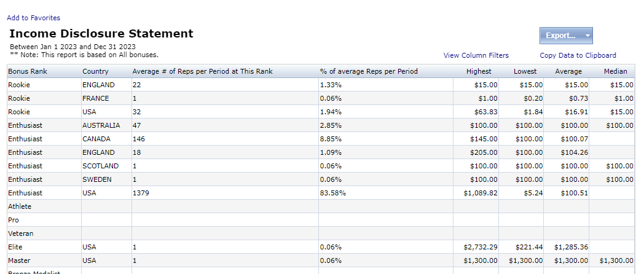Sort by Average column header
Viewport: 644px width, 274px height.
(568, 71)
